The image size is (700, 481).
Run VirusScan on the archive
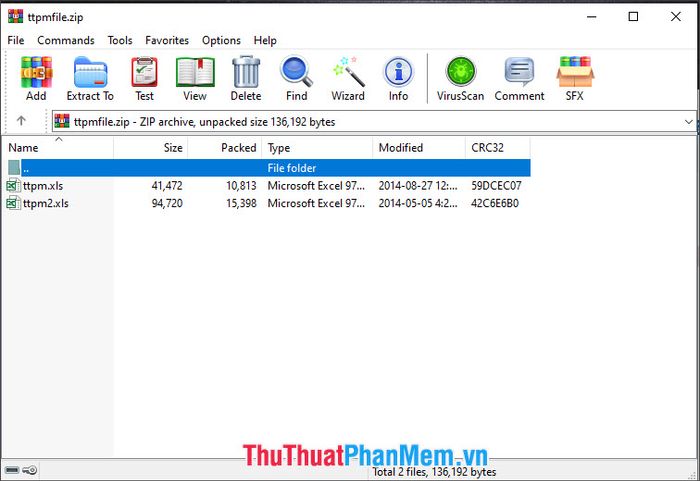pos(460,72)
